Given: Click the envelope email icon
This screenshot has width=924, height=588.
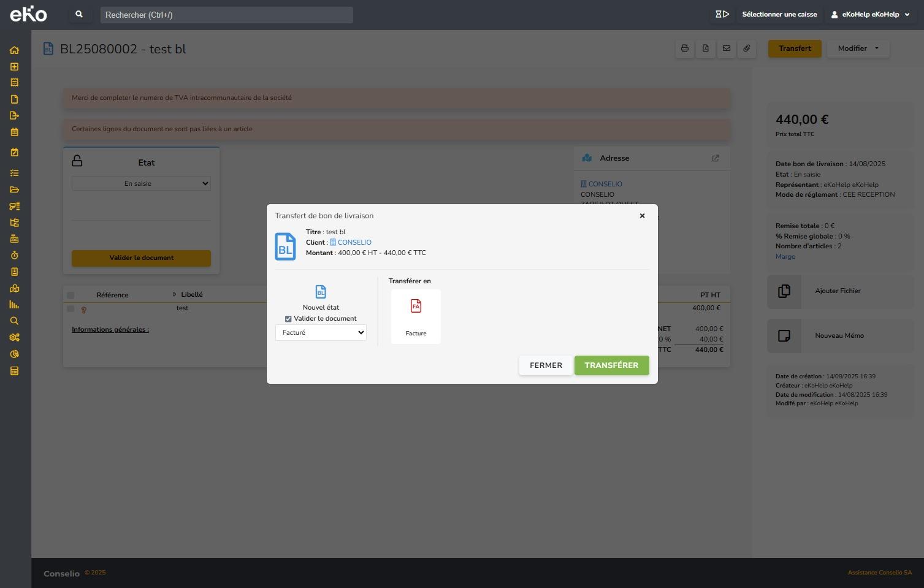Looking at the screenshot, I should tap(726, 48).
